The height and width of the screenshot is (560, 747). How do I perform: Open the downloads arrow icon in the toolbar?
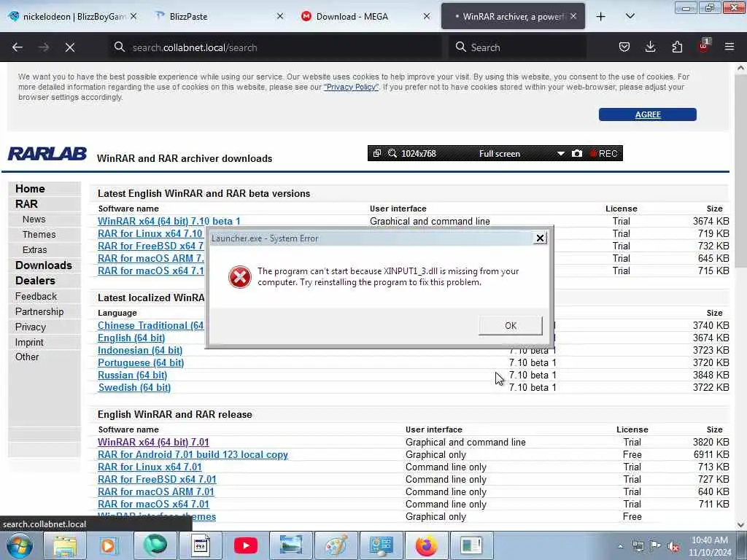650,47
